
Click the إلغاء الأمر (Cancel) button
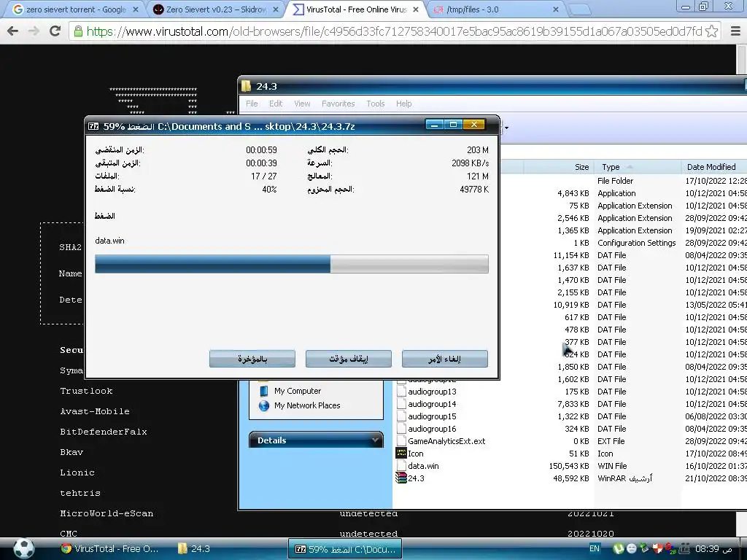(x=444, y=359)
